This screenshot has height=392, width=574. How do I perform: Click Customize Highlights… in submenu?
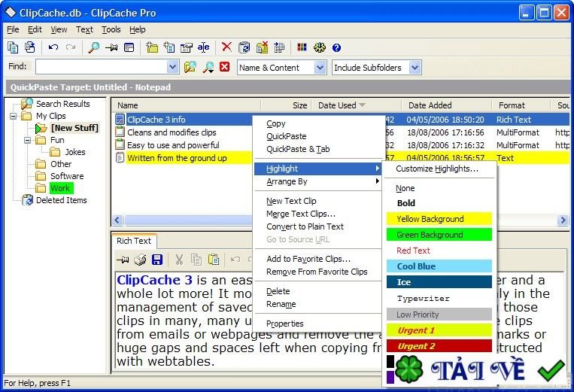(439, 169)
